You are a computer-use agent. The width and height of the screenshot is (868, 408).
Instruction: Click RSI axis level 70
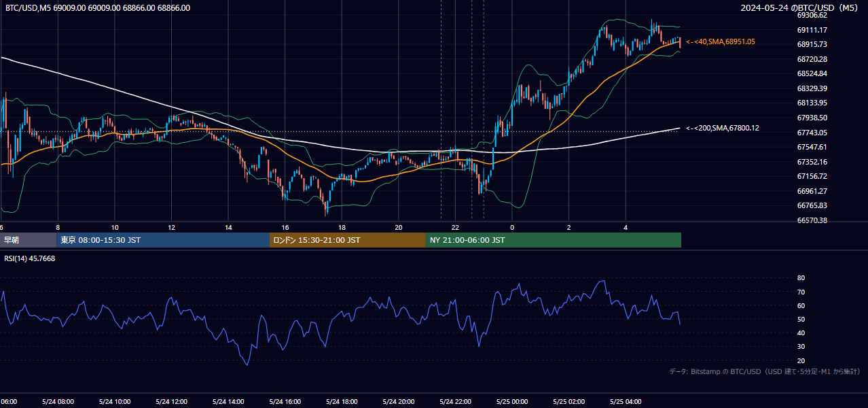click(x=801, y=292)
